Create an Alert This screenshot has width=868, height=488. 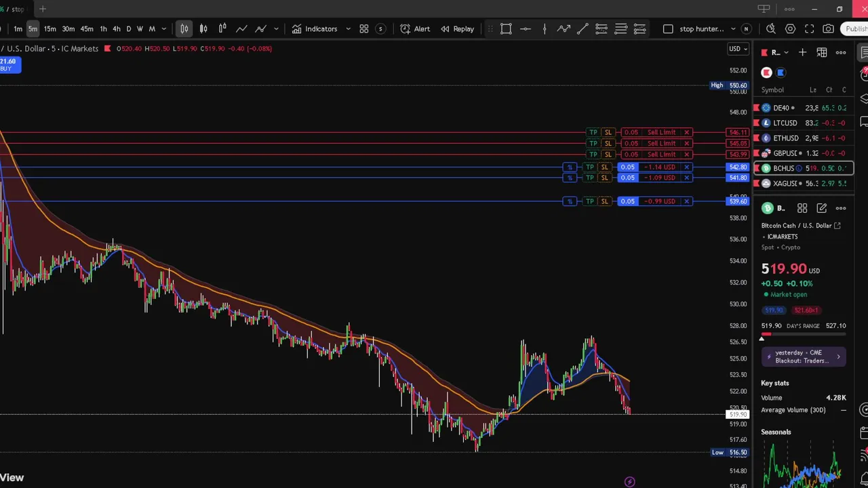coord(415,28)
